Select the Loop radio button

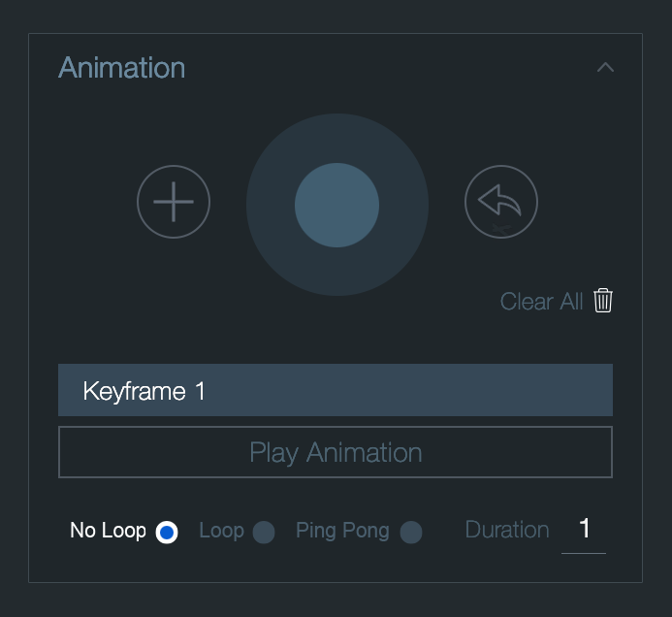264,532
